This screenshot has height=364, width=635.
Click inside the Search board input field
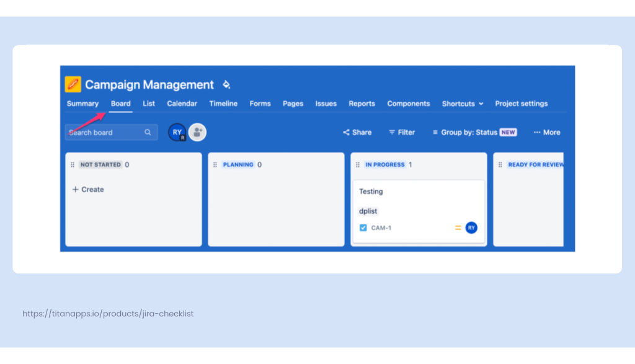click(x=99, y=132)
